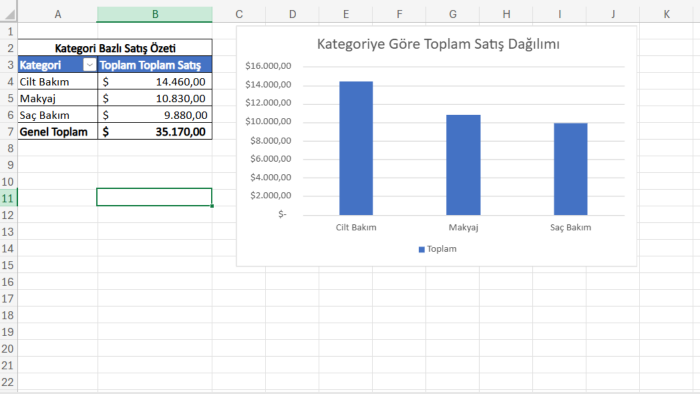Click the Makyaj bar in chart
Screen dimensions: 700x394
(x=463, y=165)
